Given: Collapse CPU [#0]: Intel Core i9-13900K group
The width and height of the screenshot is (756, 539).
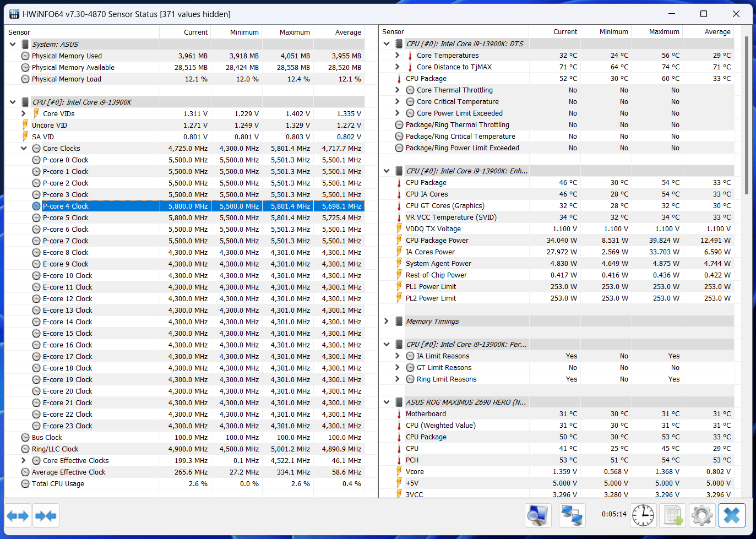Looking at the screenshot, I should (13, 102).
